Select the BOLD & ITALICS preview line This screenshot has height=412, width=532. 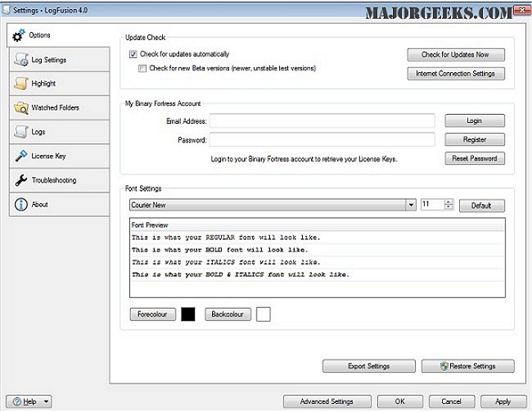(x=318, y=274)
